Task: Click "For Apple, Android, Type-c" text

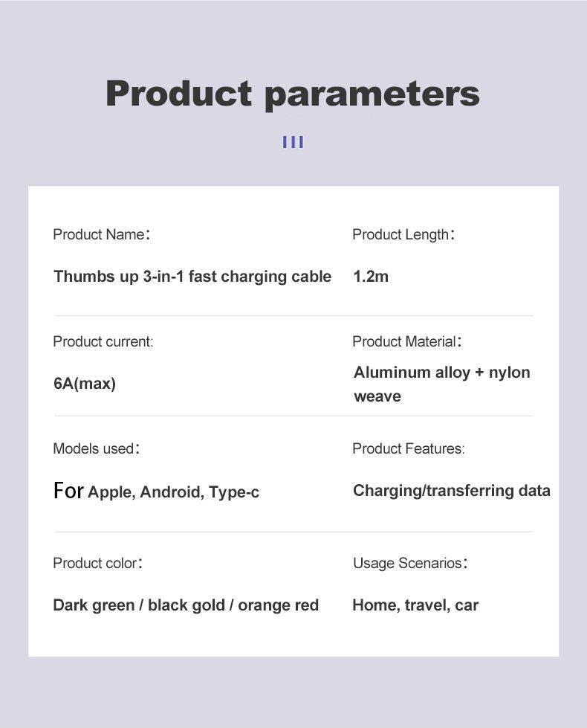Action: (156, 492)
